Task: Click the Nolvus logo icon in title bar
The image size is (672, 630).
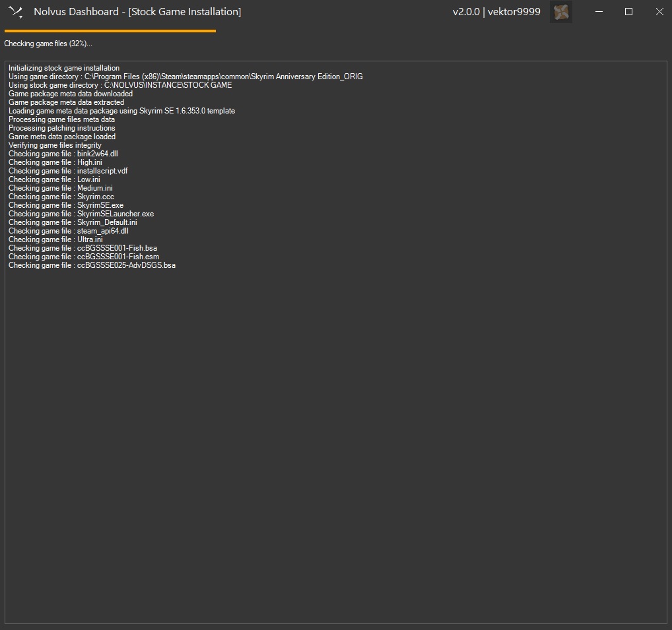Action: point(16,12)
